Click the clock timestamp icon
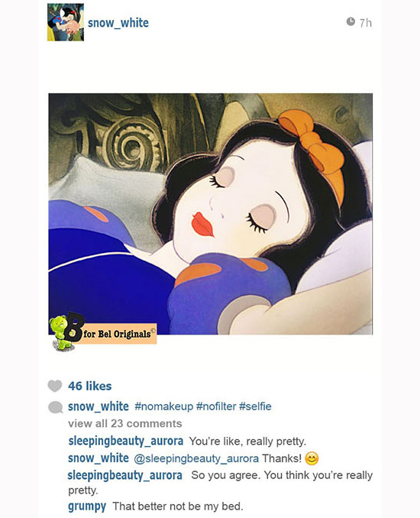 [x=351, y=22]
